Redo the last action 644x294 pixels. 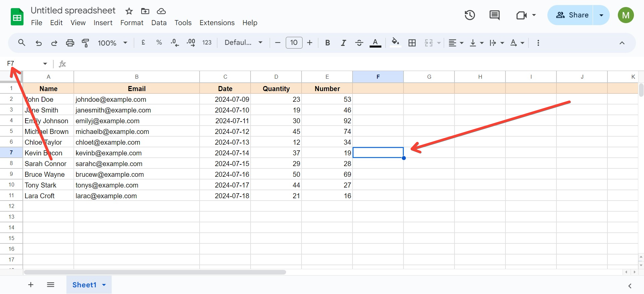click(54, 43)
